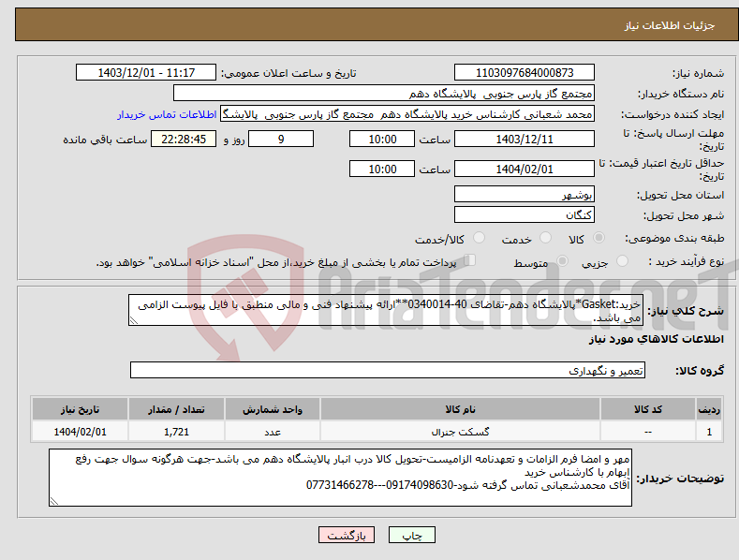Viewport: 739px width, 560px height.
Task: Select the متوسط purchase type radio
Action: (562, 260)
